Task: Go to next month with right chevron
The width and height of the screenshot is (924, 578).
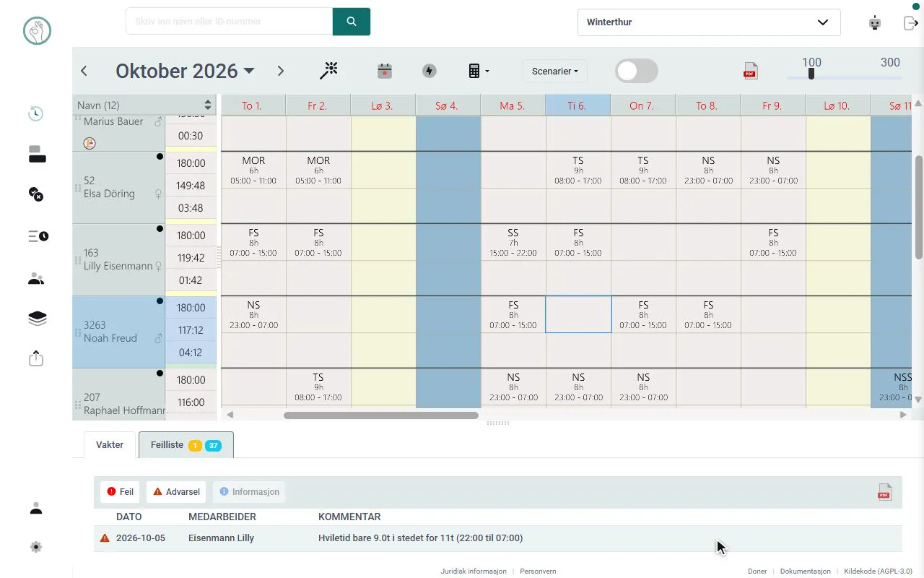Action: tap(281, 71)
